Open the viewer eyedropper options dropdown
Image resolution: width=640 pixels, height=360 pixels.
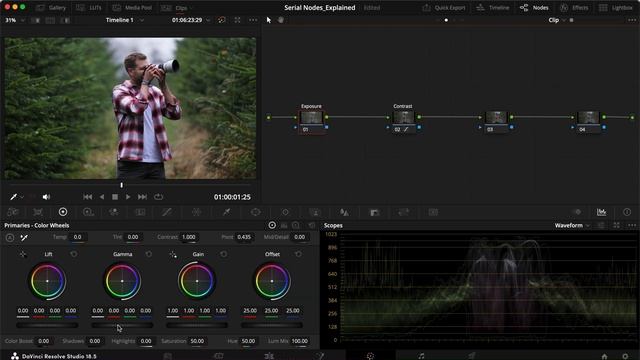tap(22, 197)
